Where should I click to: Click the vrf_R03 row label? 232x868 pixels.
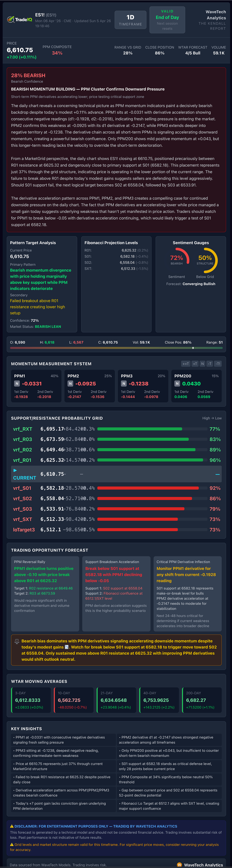coord(22,439)
